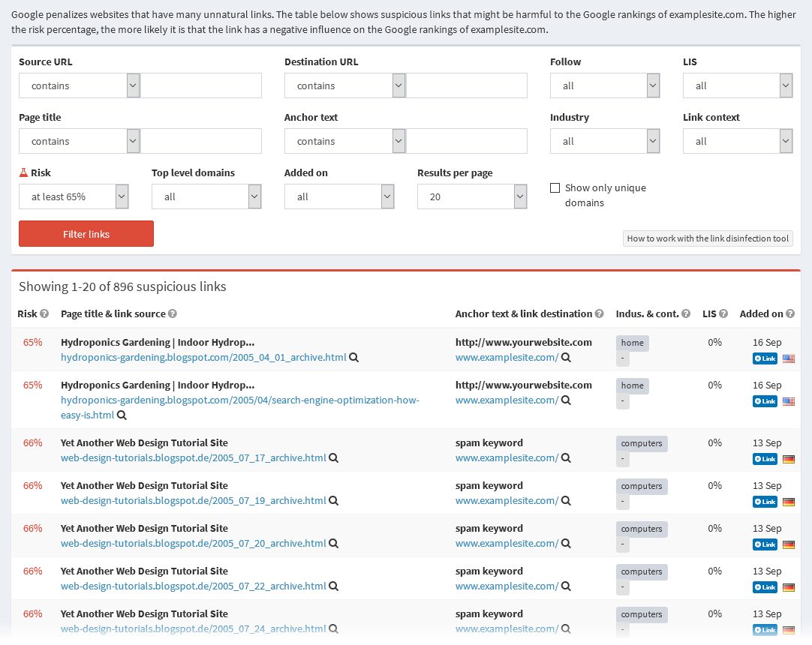Click the blue Link badge in first row
The image size is (812, 645).
click(x=765, y=358)
